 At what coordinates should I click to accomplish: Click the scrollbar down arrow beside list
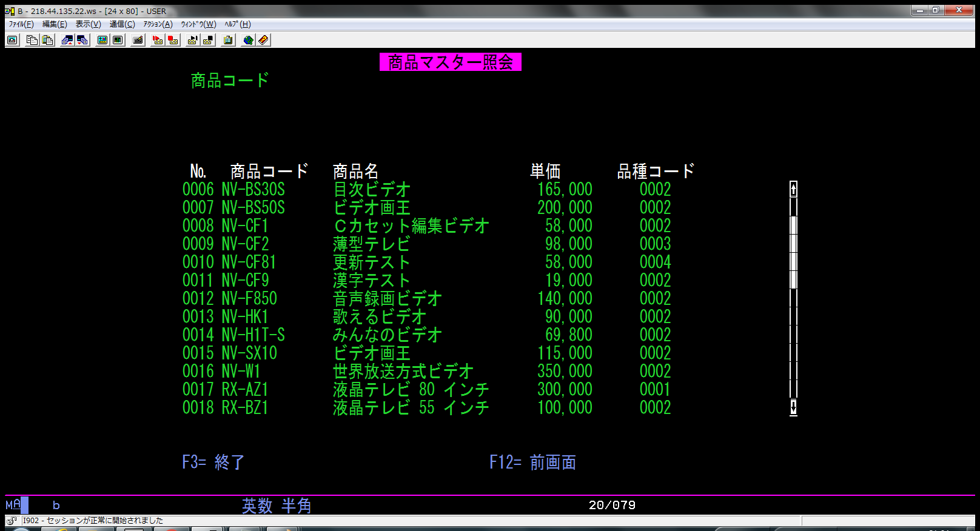point(793,407)
